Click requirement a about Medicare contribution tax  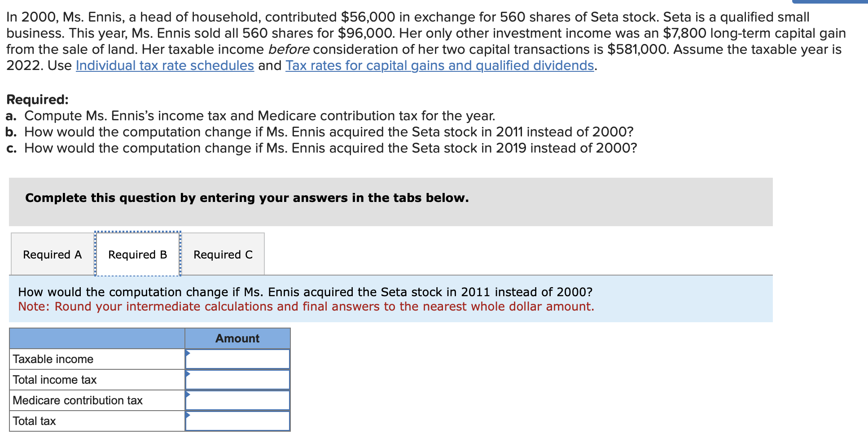[259, 116]
